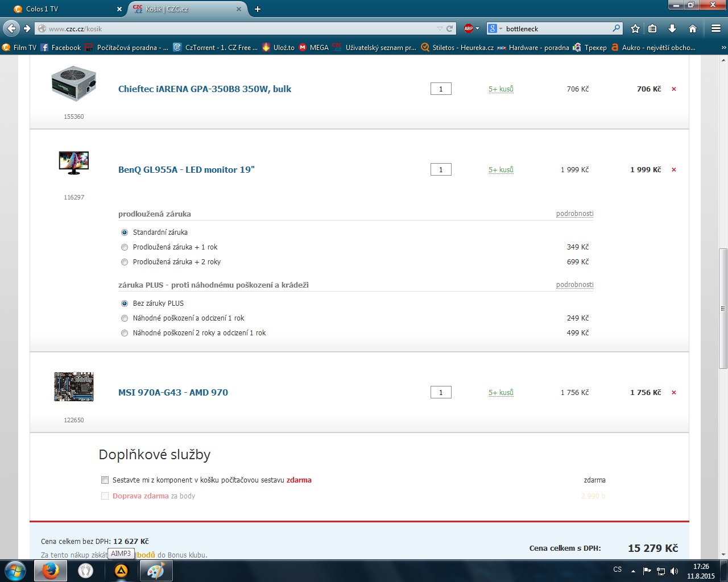Open the footprints app in taskbar
This screenshot has width=728, height=582.
86,571
